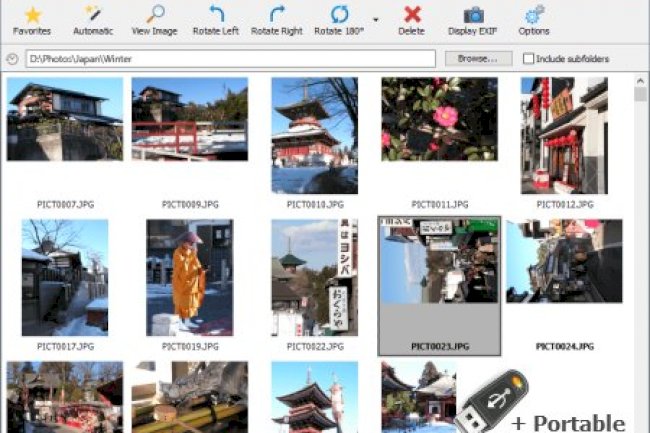Choose the flower photo PICT0011.JPG
The width and height of the screenshot is (650, 433).
point(439,120)
